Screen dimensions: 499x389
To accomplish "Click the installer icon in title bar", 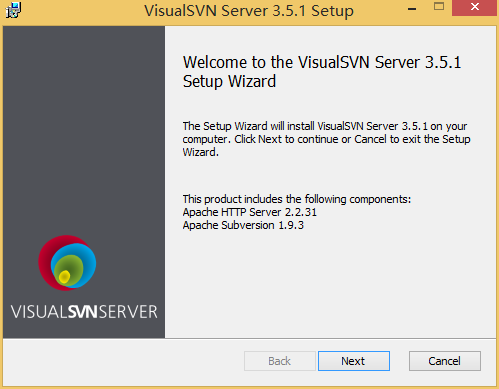I will click(13, 10).
